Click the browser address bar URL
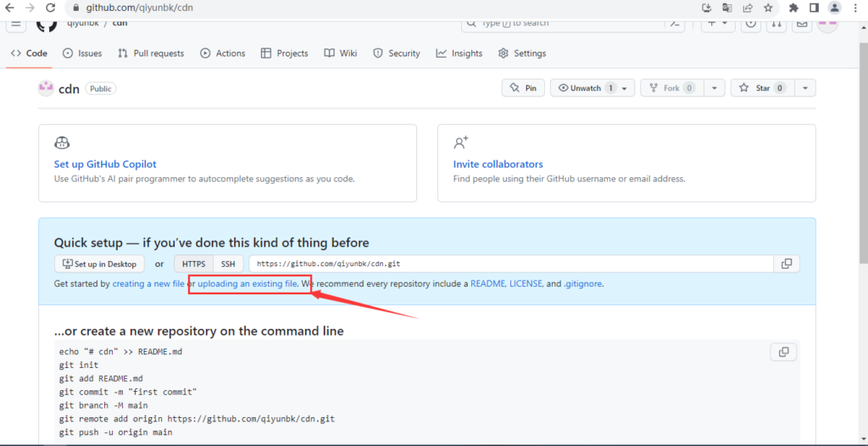This screenshot has height=446, width=868. coord(140,8)
